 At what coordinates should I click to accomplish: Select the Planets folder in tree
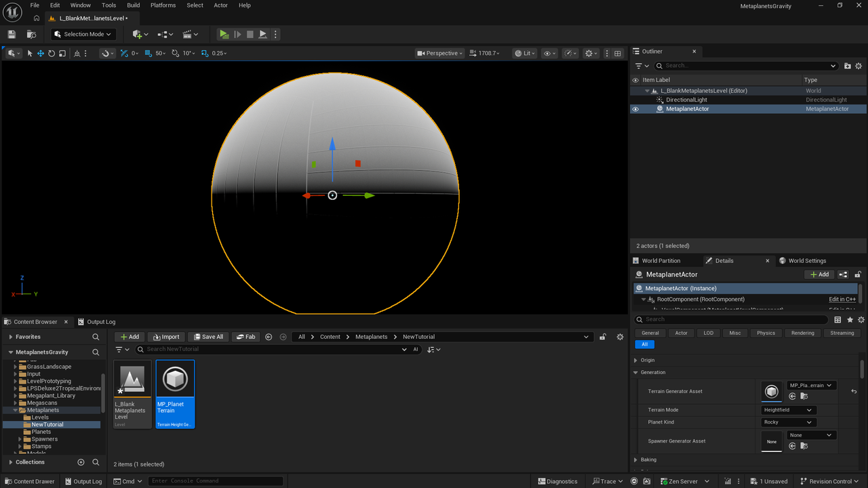pyautogui.click(x=41, y=432)
